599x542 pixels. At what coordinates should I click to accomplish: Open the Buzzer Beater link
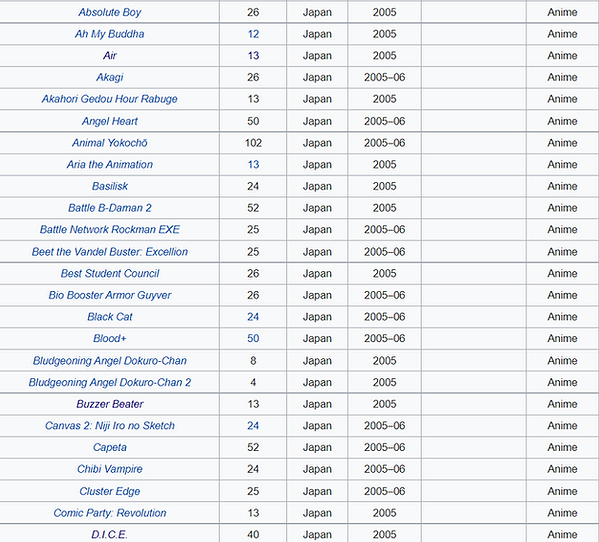pos(110,404)
